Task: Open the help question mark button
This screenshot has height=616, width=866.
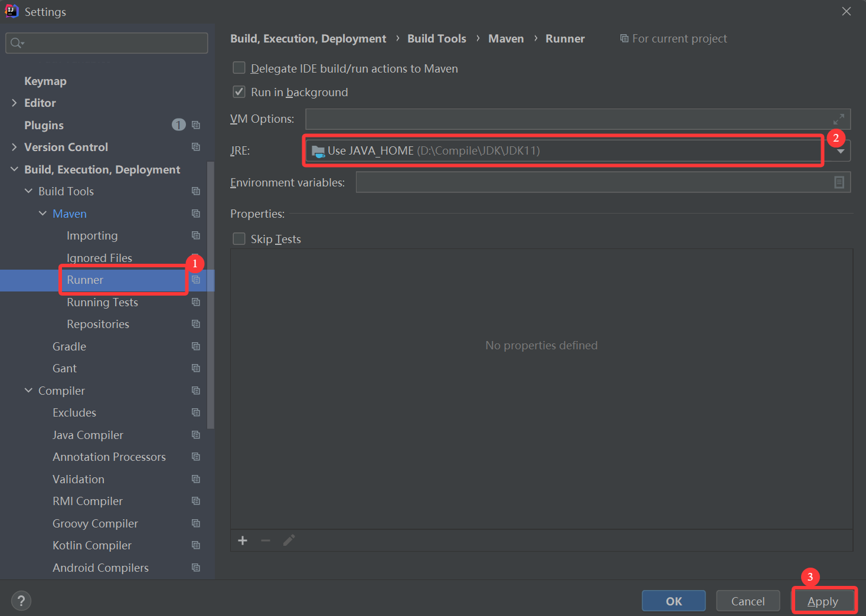Action: tap(21, 601)
